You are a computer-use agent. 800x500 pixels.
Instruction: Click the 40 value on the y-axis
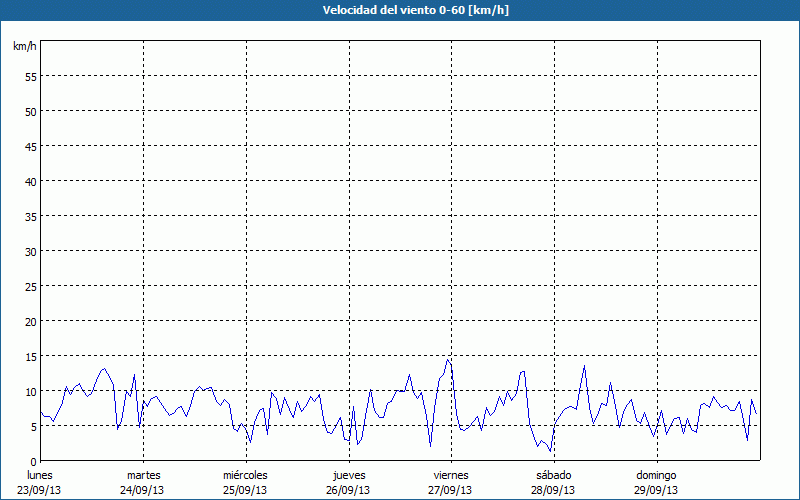point(30,181)
